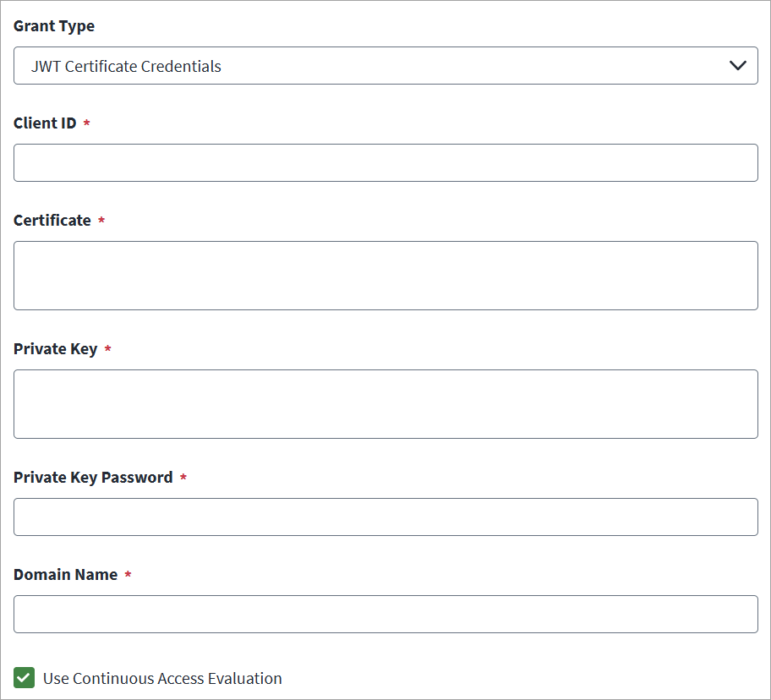
Task: Focus the Domain Name input field
Action: click(x=385, y=614)
